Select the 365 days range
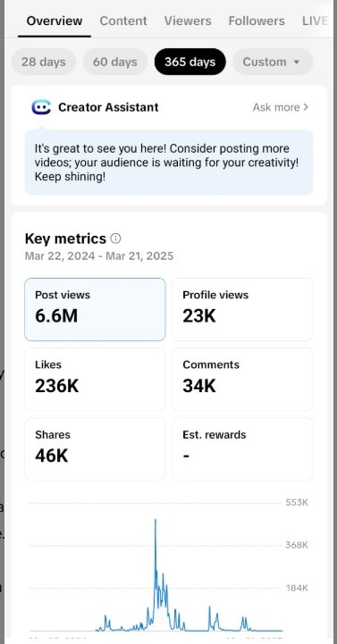The image size is (337, 644). point(190,62)
